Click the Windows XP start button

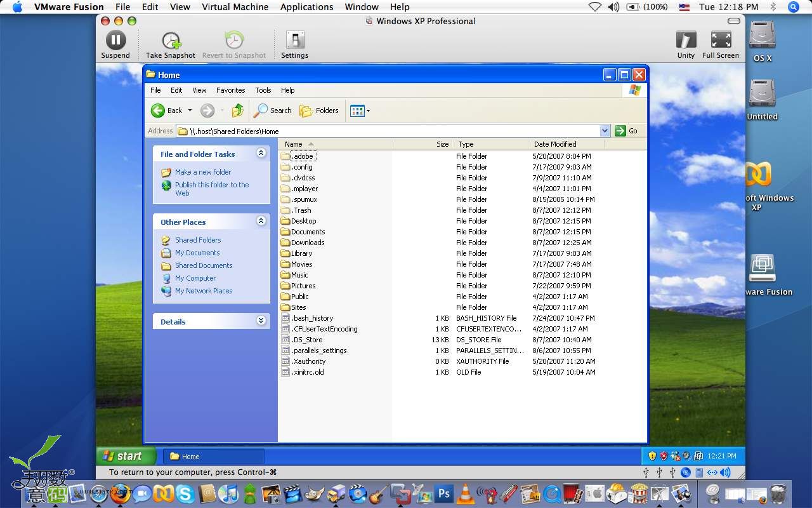point(126,456)
